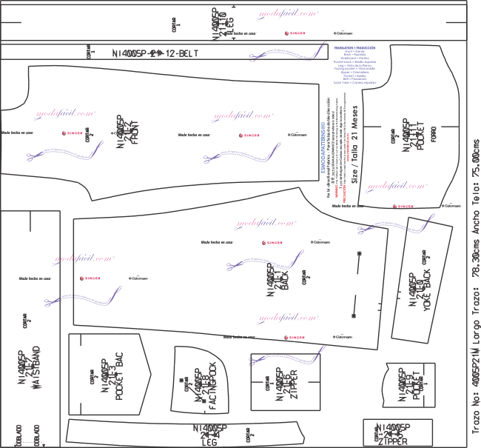Viewport: 481px width, 448px height.
Task: Click the Gütermann logo on the POCKET FORRO piece
Action: coord(451,205)
